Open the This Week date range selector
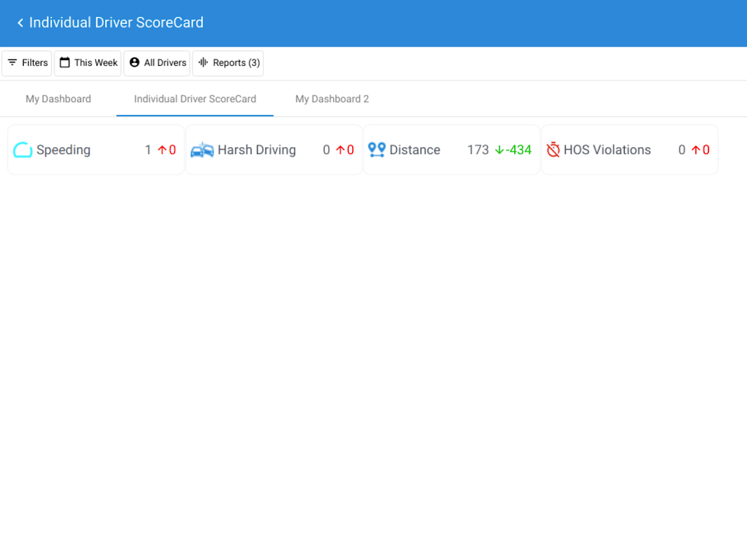 (88, 63)
